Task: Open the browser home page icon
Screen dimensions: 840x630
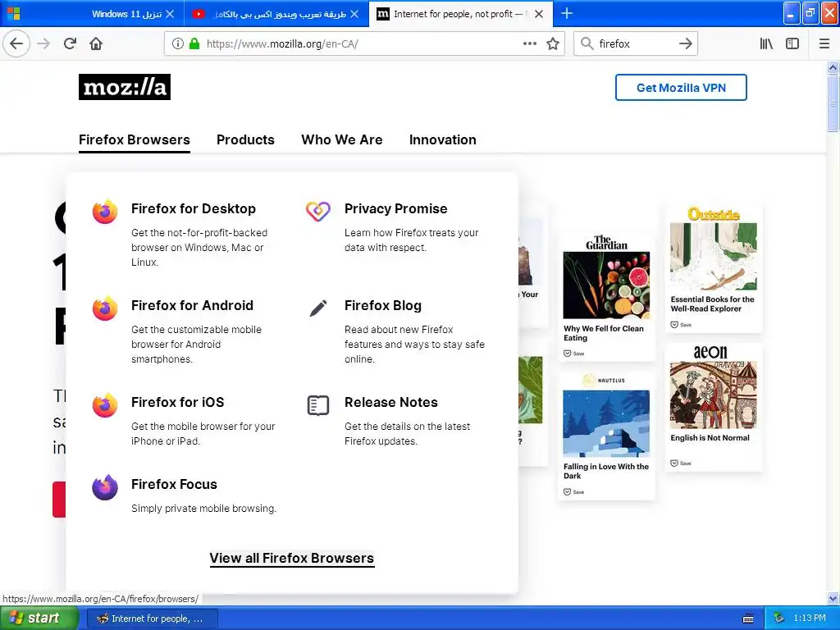Action: pyautogui.click(x=96, y=43)
